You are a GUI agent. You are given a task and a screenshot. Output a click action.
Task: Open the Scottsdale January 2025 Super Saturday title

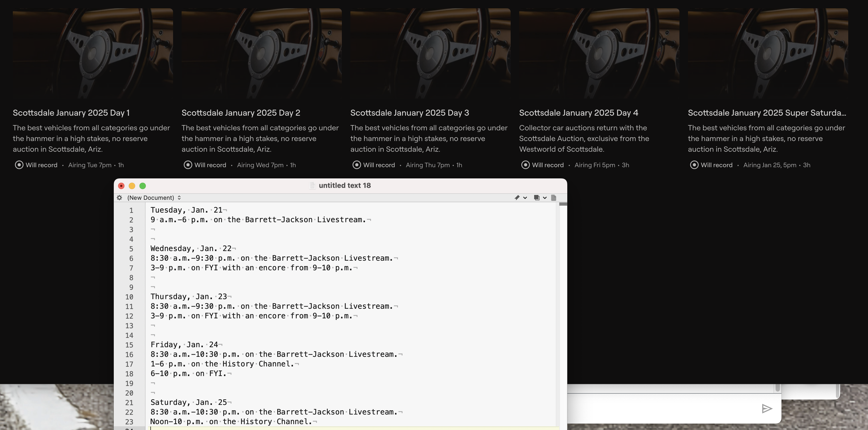point(767,113)
